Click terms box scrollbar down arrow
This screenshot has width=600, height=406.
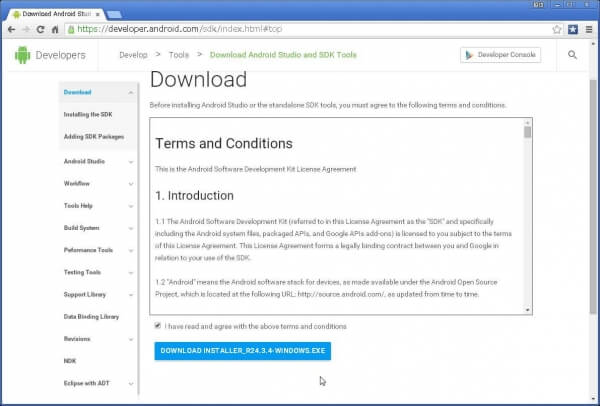coord(528,310)
